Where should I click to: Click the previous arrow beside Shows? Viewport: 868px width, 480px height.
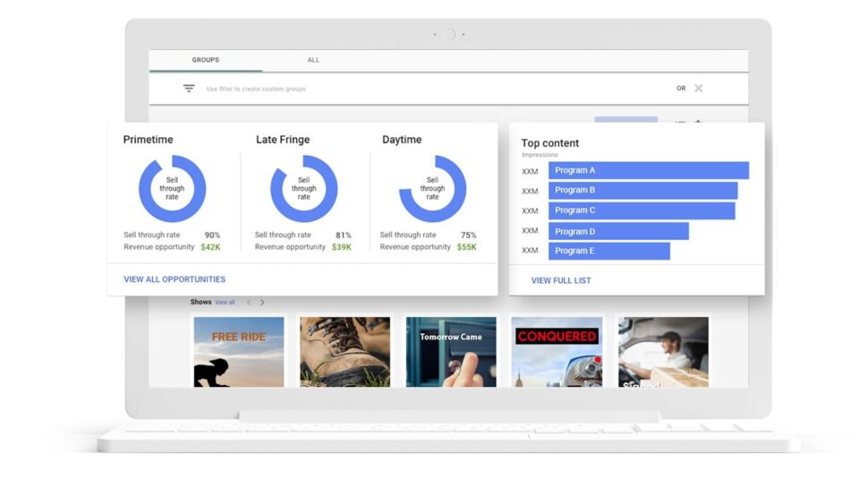249,303
